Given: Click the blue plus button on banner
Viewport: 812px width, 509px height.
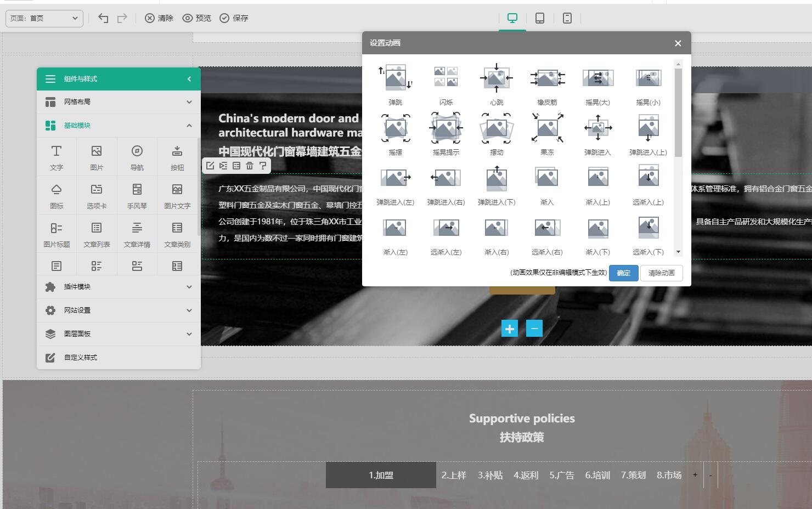Looking at the screenshot, I should tap(509, 329).
